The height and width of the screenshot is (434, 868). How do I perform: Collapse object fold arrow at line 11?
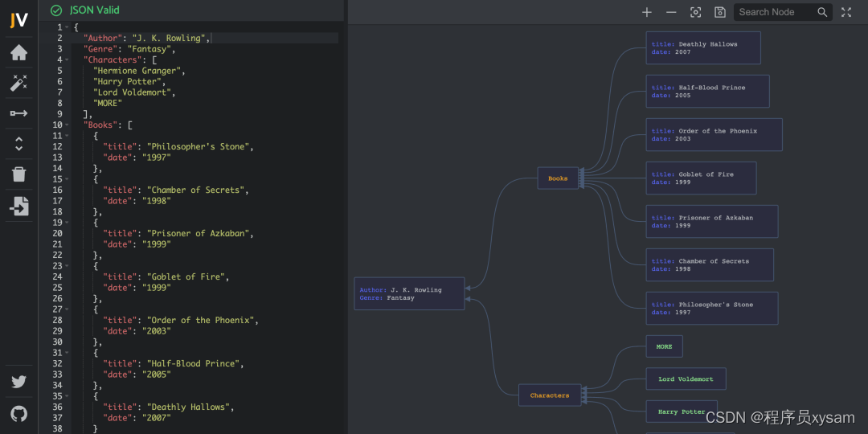pos(67,136)
